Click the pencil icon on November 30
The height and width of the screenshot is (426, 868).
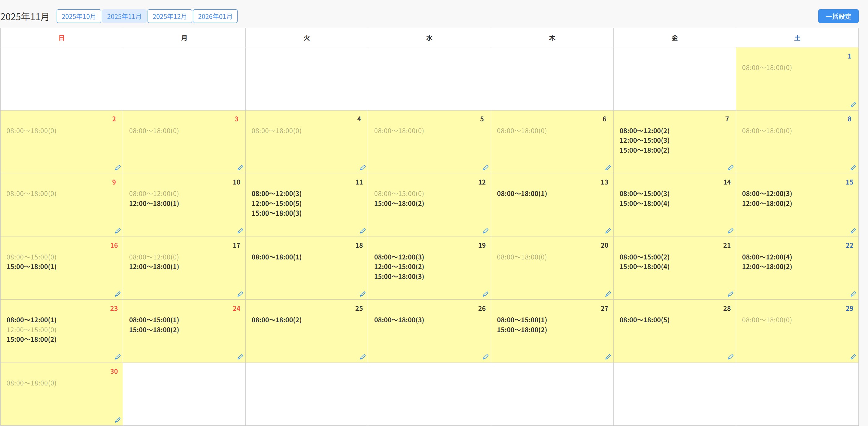coord(118,420)
